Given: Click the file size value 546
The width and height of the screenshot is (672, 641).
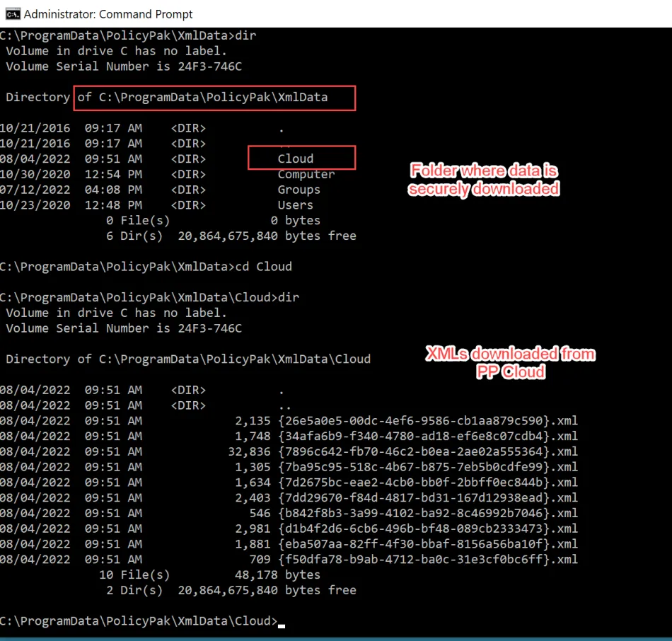Looking at the screenshot, I should pos(260,513).
